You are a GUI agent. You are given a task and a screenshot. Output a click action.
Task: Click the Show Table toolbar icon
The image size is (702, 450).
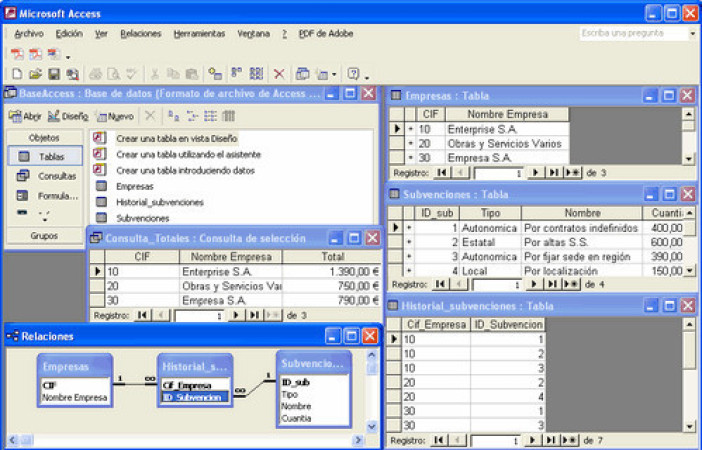[215, 73]
